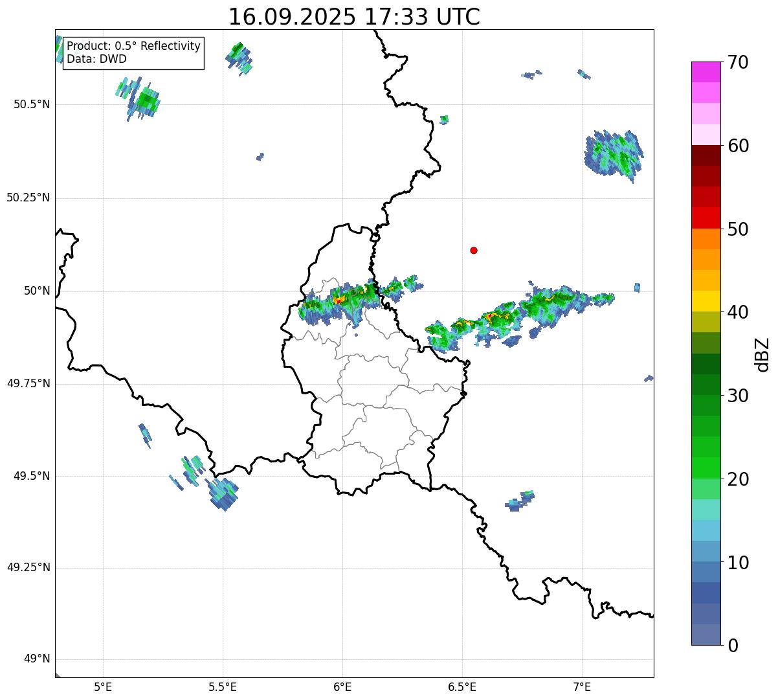
Task: Click the 49.5°N latitude label
Action: pyautogui.click(x=31, y=476)
